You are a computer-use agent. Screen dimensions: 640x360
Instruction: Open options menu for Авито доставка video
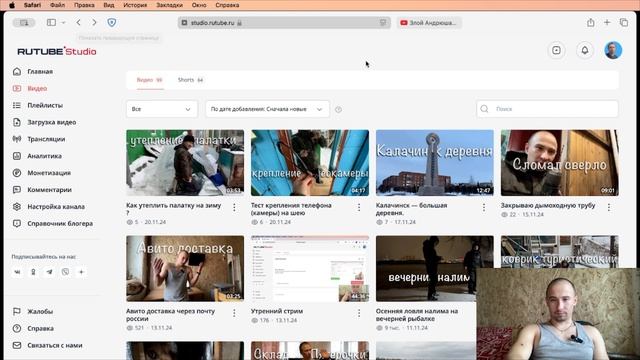click(x=234, y=313)
